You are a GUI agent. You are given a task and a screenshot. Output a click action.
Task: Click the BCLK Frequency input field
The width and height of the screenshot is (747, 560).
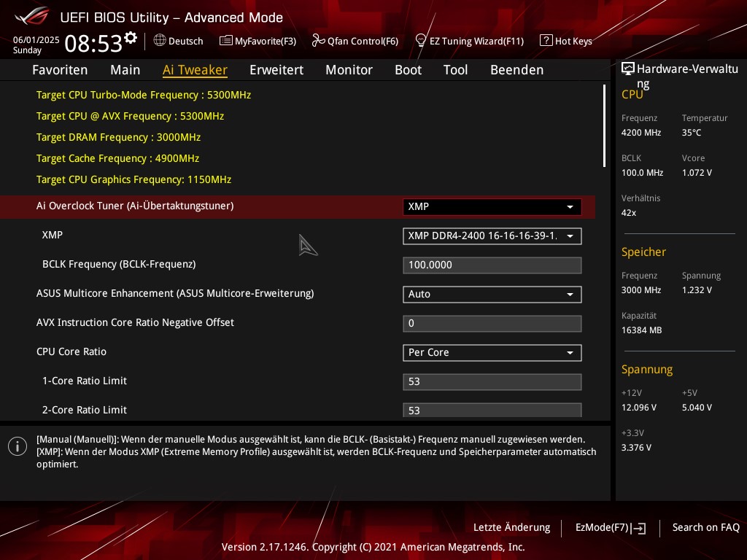[x=492, y=265]
